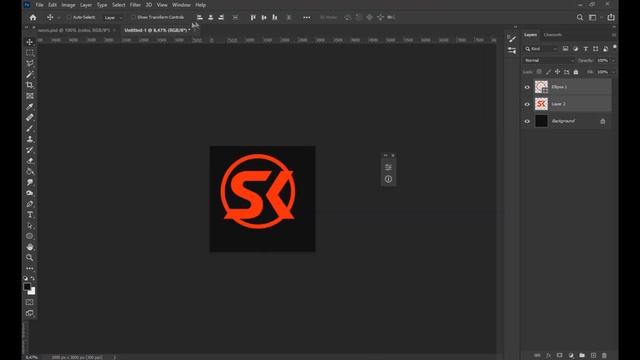Viewport: 640px width, 360px height.
Task: Toggle filter for pixel layers
Action: [x=565, y=49]
